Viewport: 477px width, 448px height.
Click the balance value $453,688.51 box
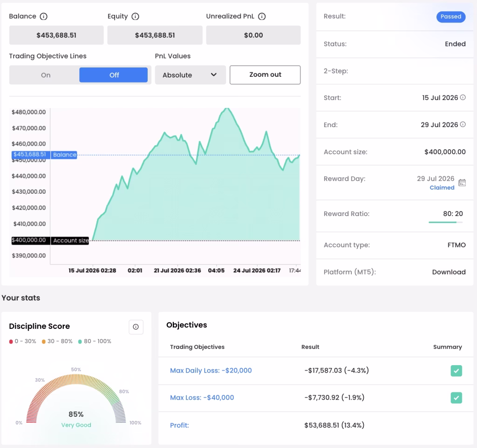coord(56,35)
